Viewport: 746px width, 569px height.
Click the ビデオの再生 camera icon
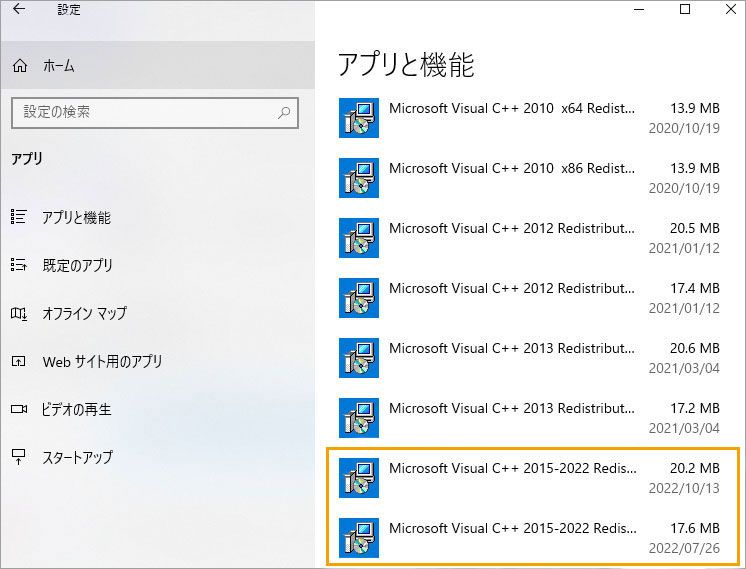pos(19,409)
